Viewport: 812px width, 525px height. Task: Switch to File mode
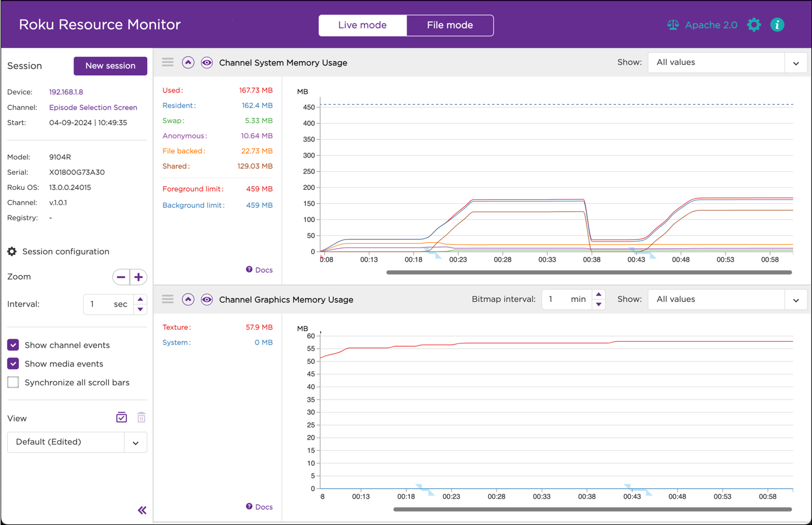tap(450, 25)
